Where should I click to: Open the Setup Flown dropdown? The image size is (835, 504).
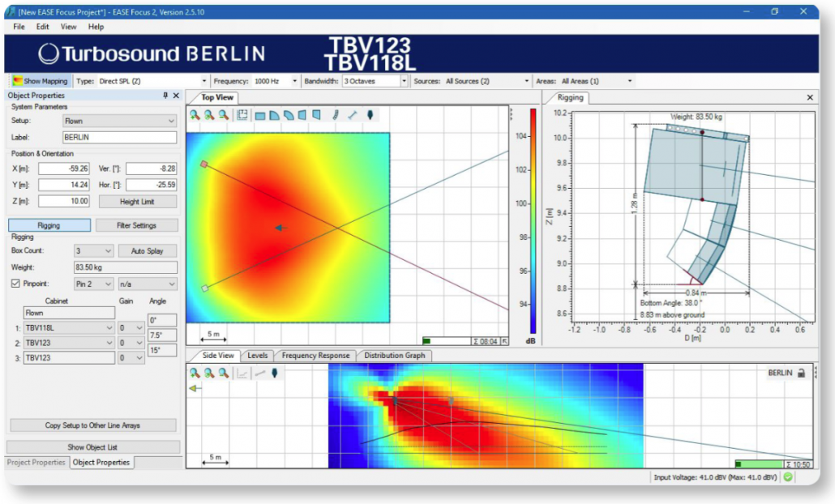click(119, 121)
